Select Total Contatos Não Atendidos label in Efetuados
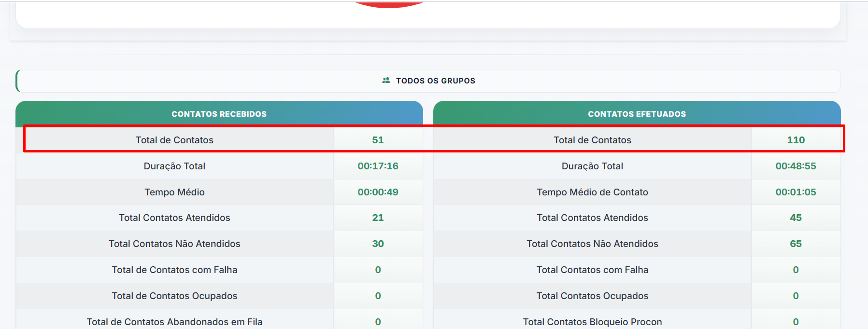This screenshot has height=329, width=868. [592, 244]
